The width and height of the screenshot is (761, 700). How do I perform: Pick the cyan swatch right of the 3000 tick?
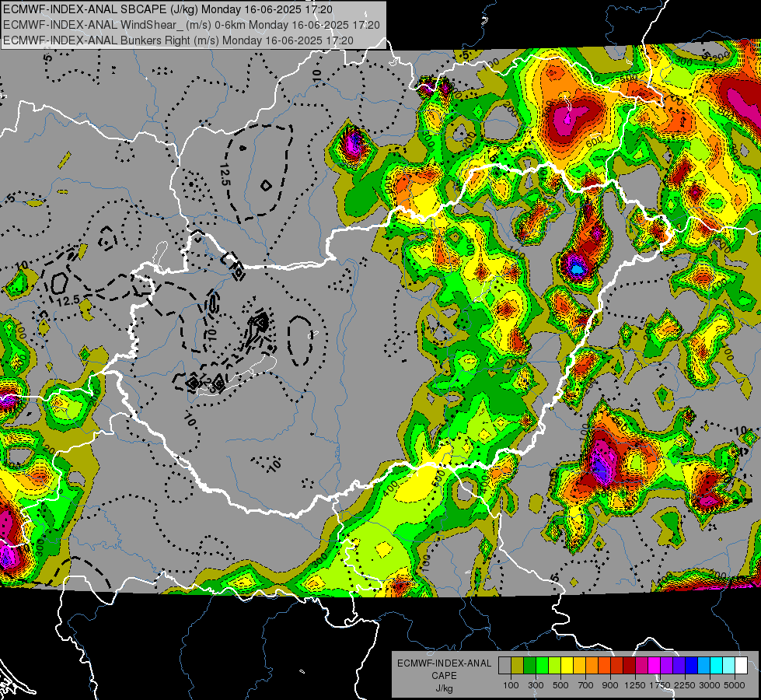pos(717,666)
